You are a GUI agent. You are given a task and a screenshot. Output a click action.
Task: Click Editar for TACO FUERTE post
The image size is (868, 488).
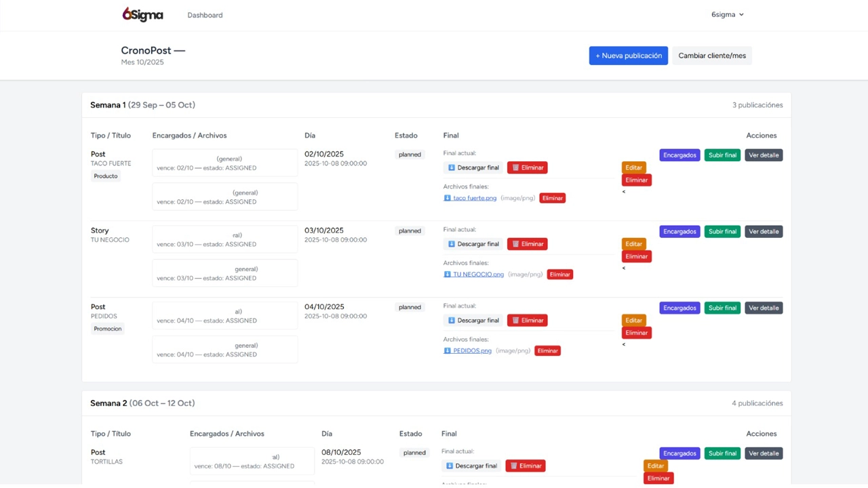(x=633, y=167)
